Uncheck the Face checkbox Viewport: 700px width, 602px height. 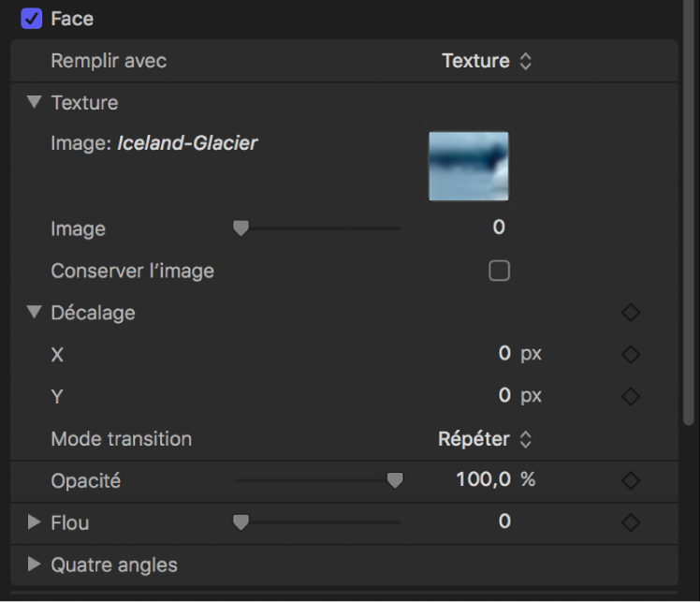pyautogui.click(x=33, y=18)
